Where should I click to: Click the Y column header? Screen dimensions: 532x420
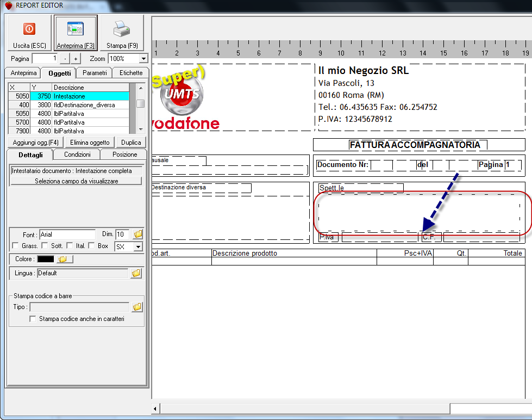41,88
